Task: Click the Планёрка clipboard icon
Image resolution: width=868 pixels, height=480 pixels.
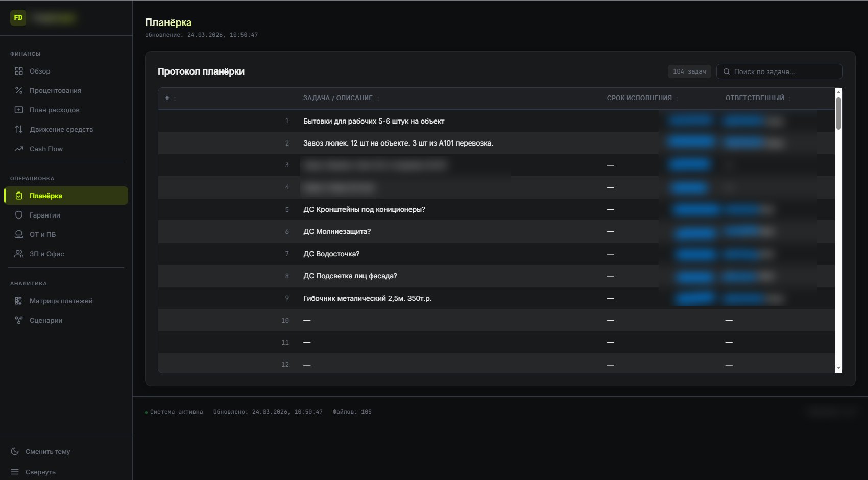Action: point(19,196)
